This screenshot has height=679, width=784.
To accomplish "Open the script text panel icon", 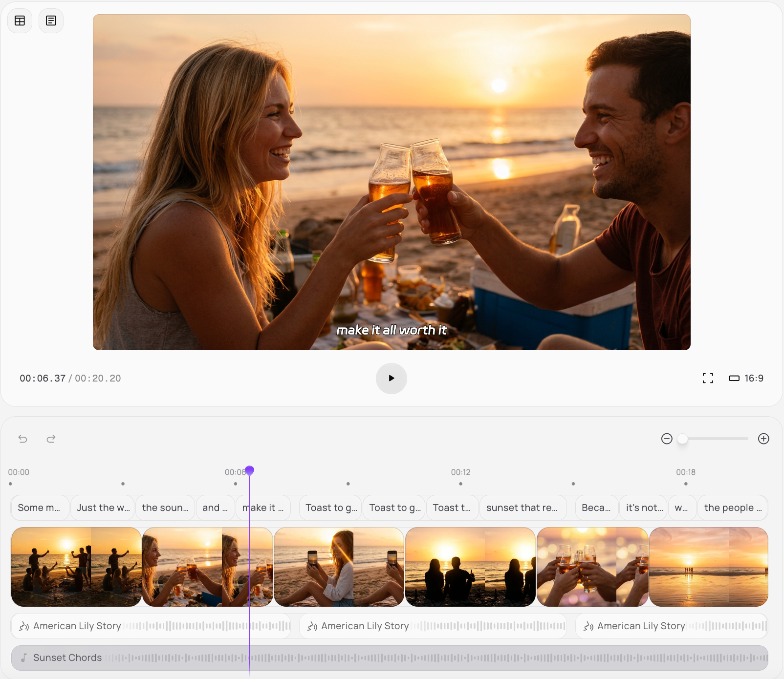I will 51,21.
